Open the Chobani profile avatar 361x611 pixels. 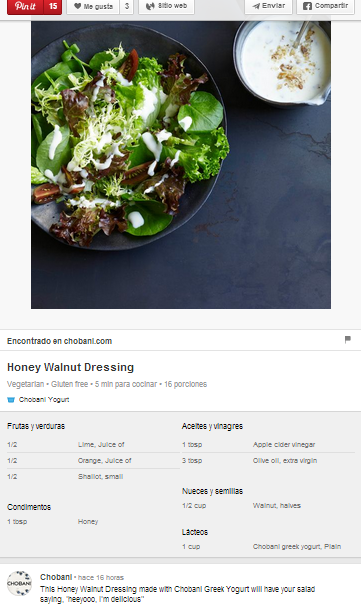(x=19, y=583)
